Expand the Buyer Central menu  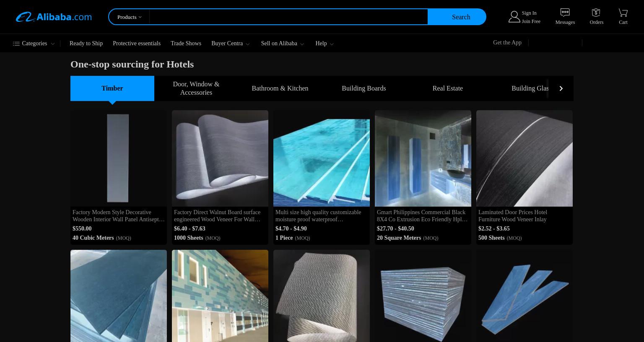pos(230,44)
